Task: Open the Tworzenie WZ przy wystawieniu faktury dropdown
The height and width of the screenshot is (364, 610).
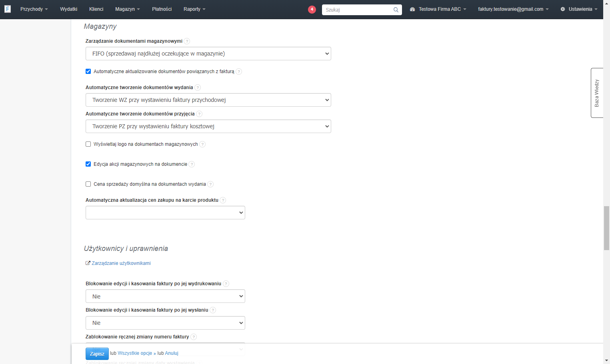Action: tap(208, 100)
